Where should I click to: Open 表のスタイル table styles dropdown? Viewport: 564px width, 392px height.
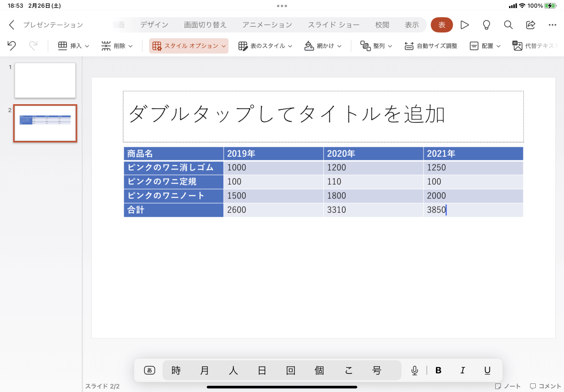click(x=265, y=46)
